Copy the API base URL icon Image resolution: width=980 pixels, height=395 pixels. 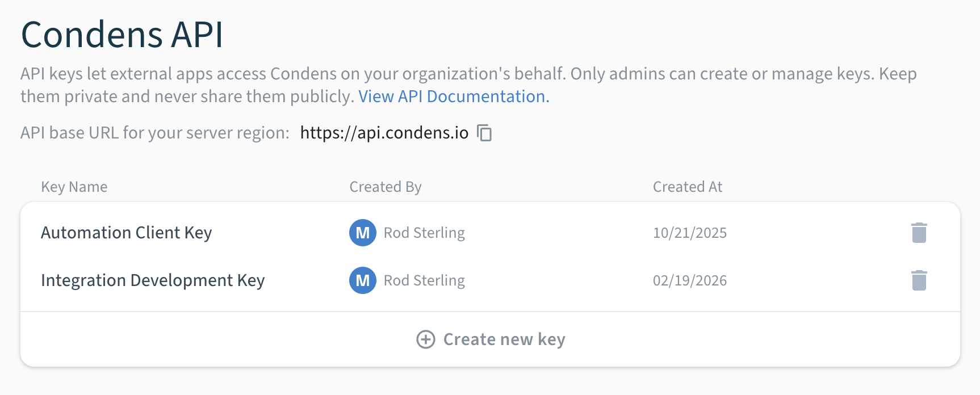coord(484,133)
